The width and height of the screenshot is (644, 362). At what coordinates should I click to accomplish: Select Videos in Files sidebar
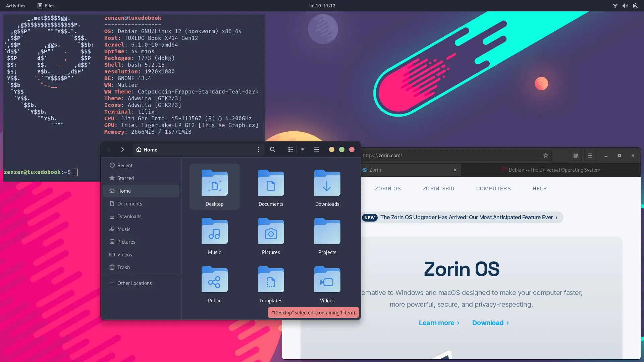[x=141, y=254]
